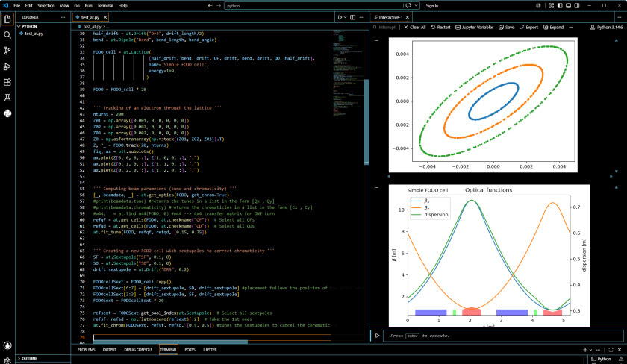The width and height of the screenshot is (627, 364).
Task: Open the new terminal launch profile dropdown
Action: pyautogui.click(x=590, y=350)
